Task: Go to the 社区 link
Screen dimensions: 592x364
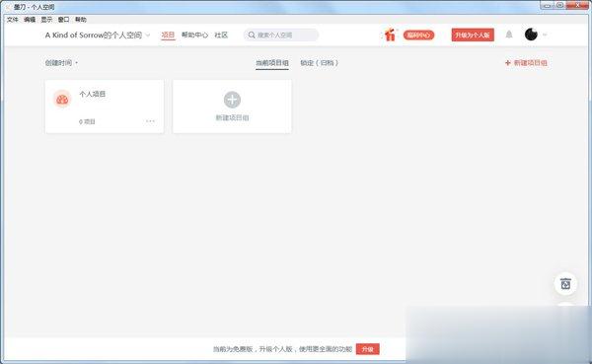Action: coord(221,36)
